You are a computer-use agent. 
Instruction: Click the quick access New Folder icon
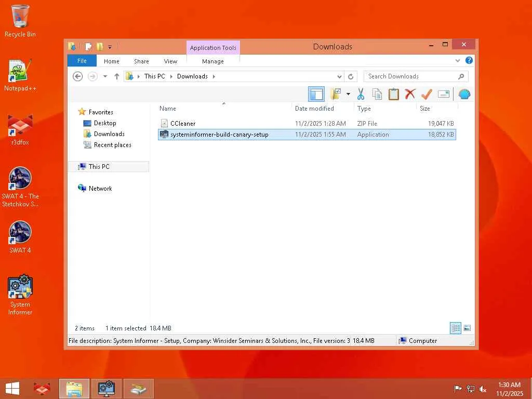tap(99, 46)
